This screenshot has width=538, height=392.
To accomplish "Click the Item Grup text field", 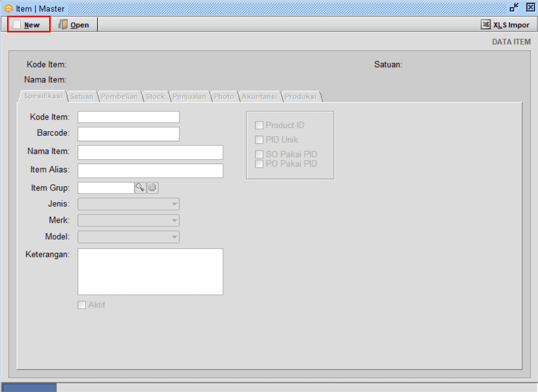I will [106, 188].
